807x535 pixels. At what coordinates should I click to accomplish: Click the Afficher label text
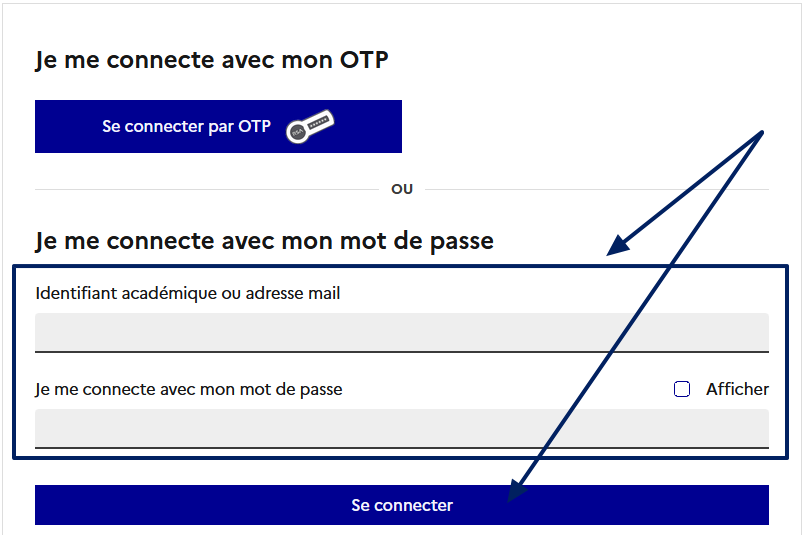tap(737, 389)
